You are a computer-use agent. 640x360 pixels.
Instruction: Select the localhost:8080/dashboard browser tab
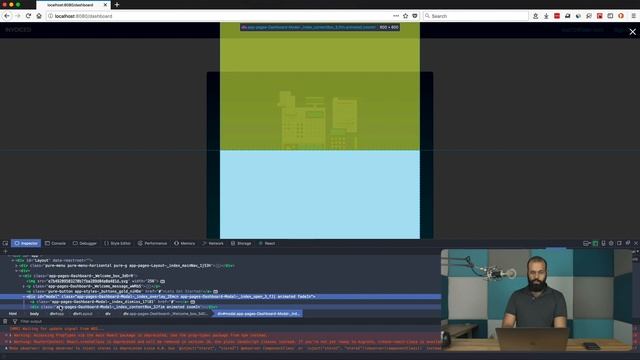point(73,4)
